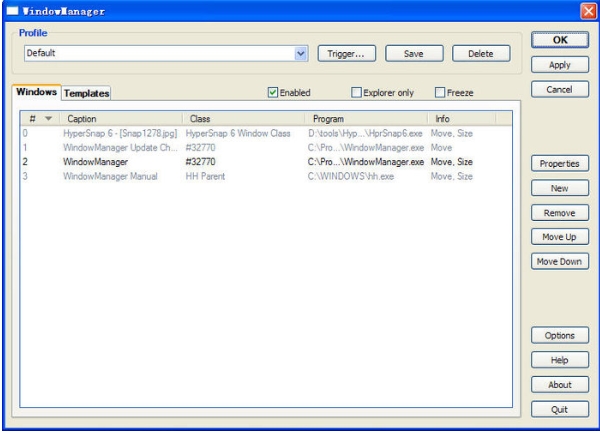Image resolution: width=600 pixels, height=433 pixels.
Task: Open the Help button
Action: coord(560,360)
